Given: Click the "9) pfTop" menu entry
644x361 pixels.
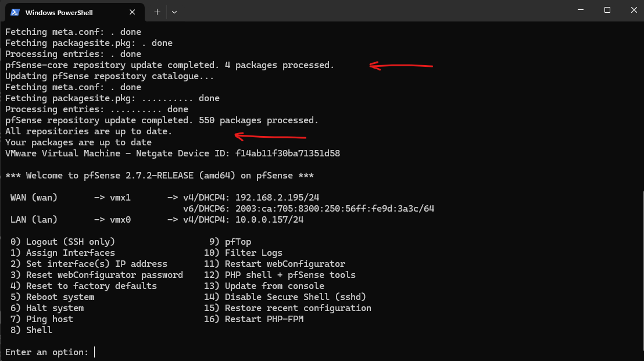Looking at the screenshot, I should point(230,242).
